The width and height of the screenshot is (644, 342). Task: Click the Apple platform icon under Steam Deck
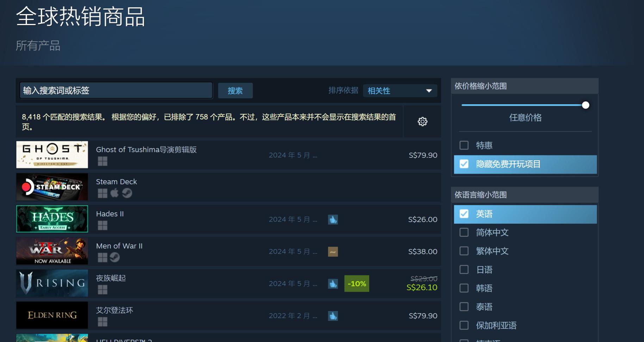click(x=115, y=193)
